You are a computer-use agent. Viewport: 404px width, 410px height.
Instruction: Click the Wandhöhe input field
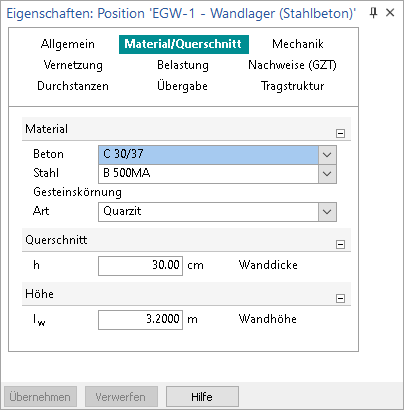pos(140,320)
